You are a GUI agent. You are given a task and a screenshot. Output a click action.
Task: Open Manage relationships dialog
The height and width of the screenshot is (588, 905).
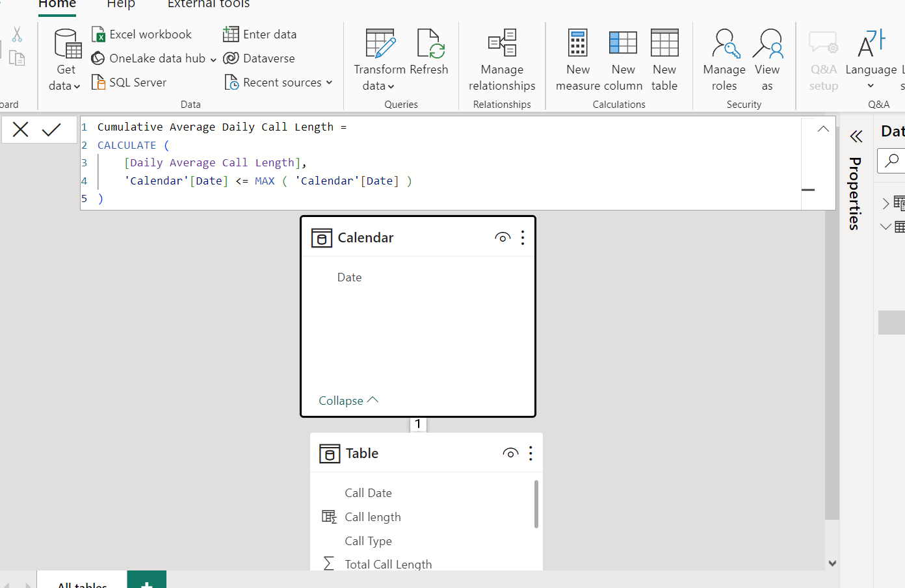coord(502,60)
